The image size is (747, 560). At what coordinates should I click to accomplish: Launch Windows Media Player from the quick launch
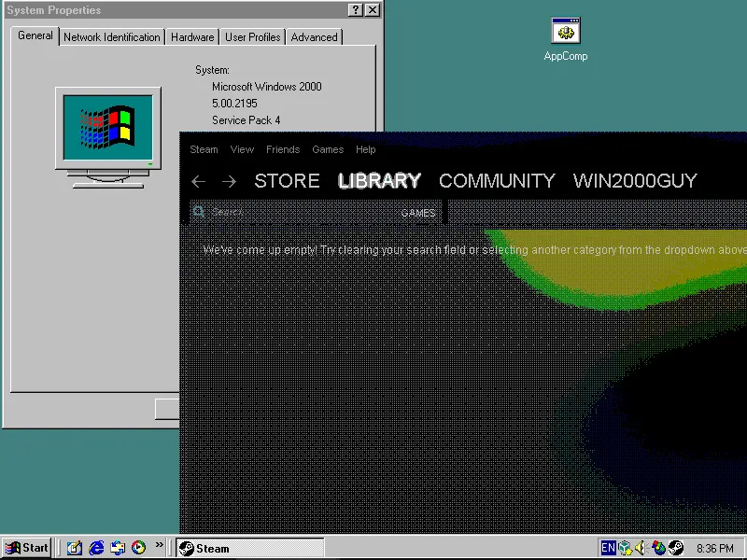pyautogui.click(x=138, y=548)
